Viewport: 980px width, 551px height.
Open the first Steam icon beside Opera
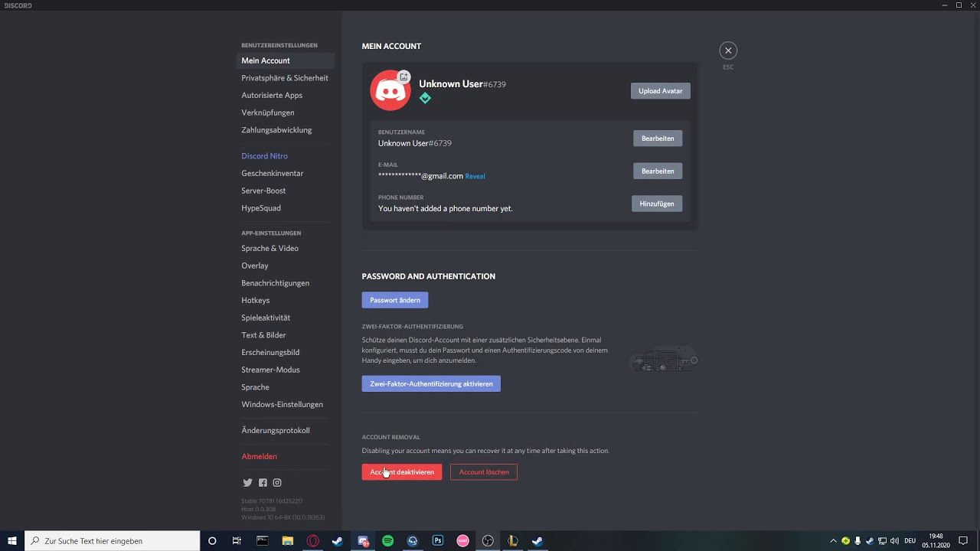(x=338, y=541)
